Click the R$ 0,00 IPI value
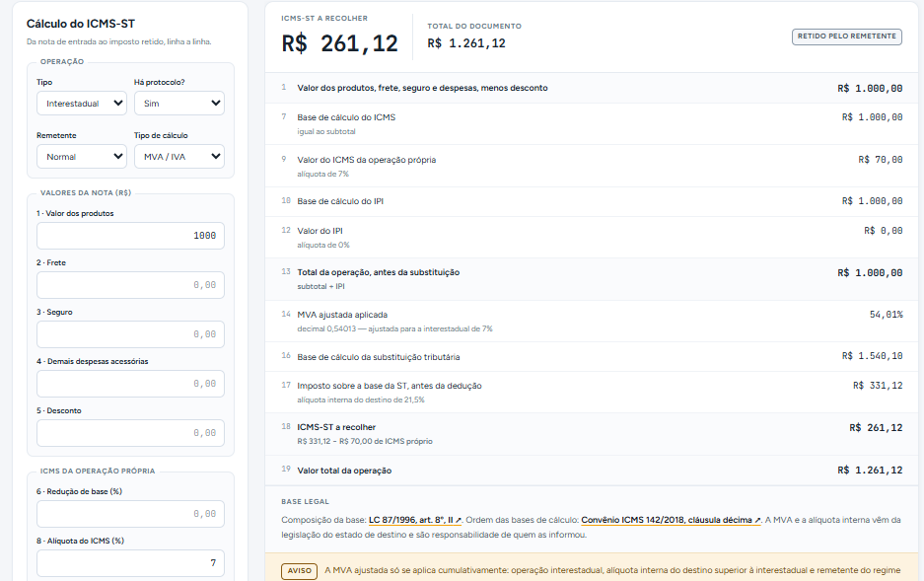Screen dimensions: 924x581 [x=884, y=231]
